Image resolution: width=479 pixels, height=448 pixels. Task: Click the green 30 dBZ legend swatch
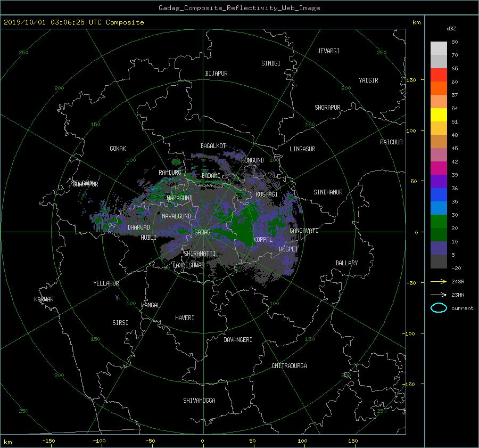[439, 222]
